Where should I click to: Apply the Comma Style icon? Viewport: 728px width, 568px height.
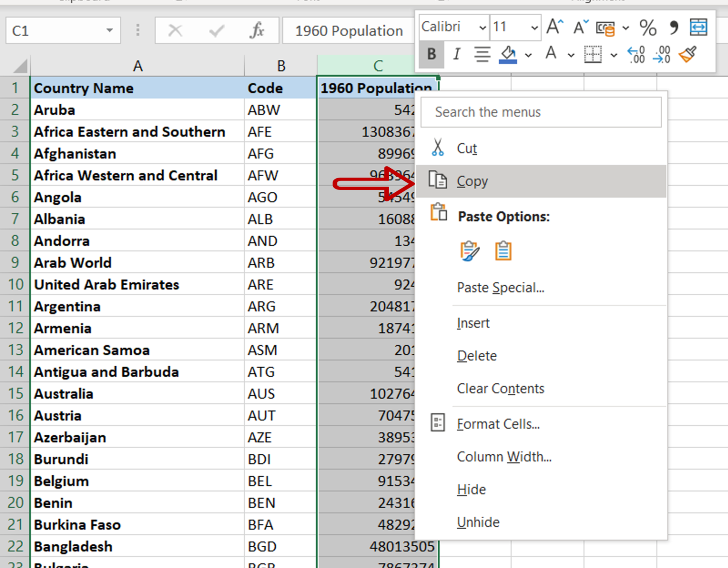(674, 28)
